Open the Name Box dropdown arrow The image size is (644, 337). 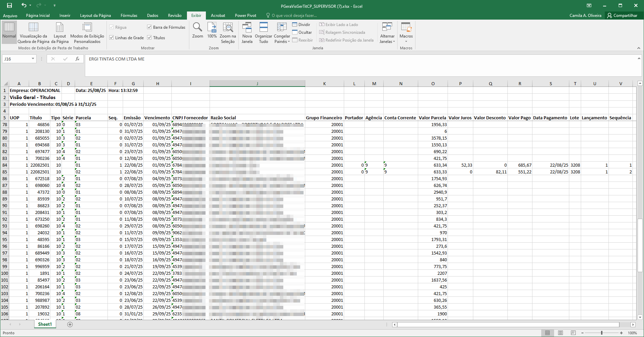[x=33, y=59]
